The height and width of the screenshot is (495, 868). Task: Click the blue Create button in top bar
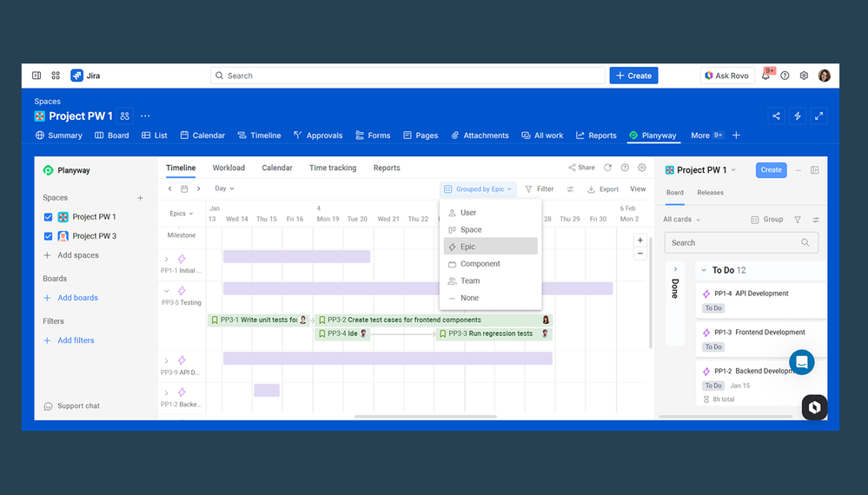[633, 76]
